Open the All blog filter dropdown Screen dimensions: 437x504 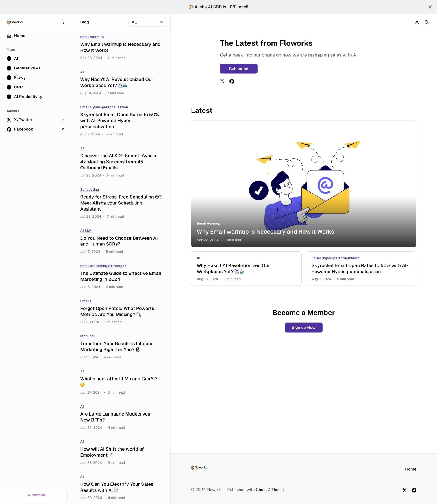tap(147, 22)
